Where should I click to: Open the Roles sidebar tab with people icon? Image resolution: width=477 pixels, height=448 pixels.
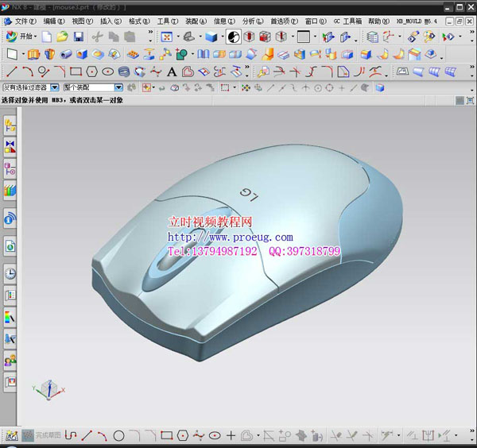click(x=10, y=361)
